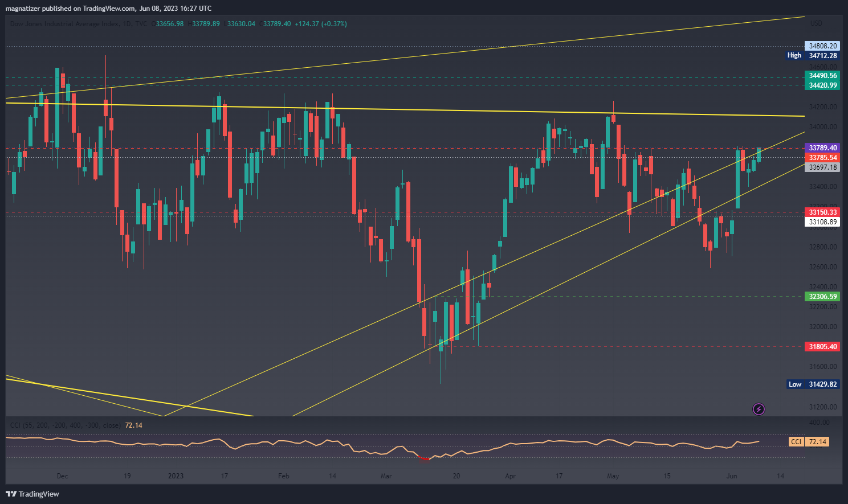Click the high value 33789.89 in legend
The width and height of the screenshot is (848, 504).
206,24
